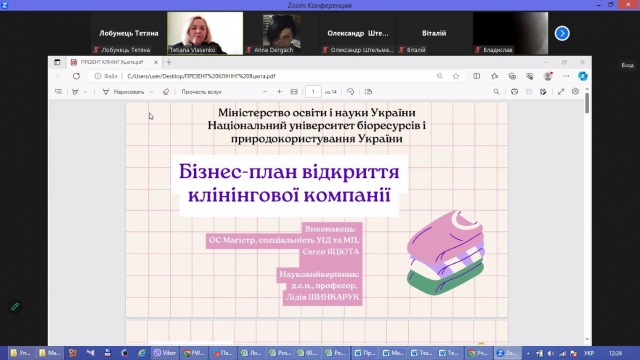
Task: Toggle the PDF table of contents
Action: coord(58,92)
